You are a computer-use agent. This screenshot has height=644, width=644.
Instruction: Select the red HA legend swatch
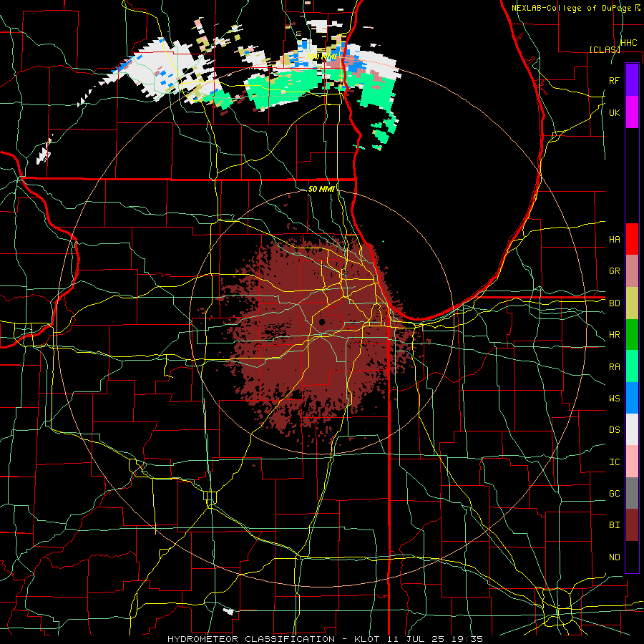tap(632, 239)
